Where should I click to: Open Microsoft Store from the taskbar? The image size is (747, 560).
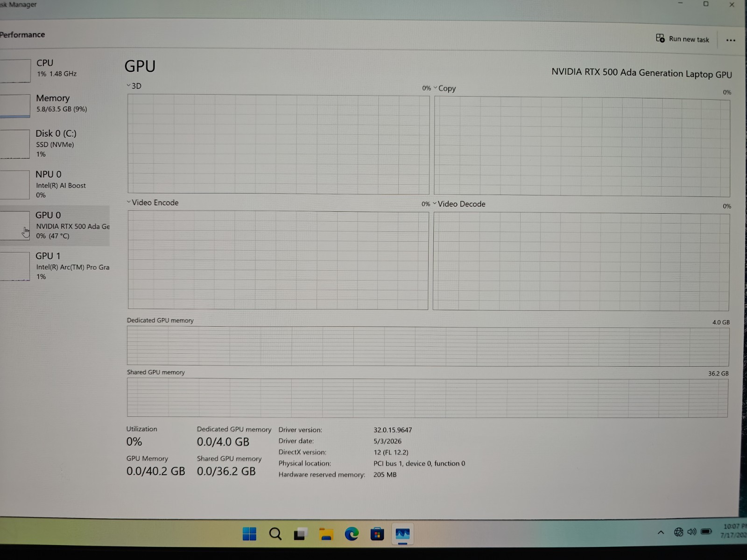(x=377, y=534)
